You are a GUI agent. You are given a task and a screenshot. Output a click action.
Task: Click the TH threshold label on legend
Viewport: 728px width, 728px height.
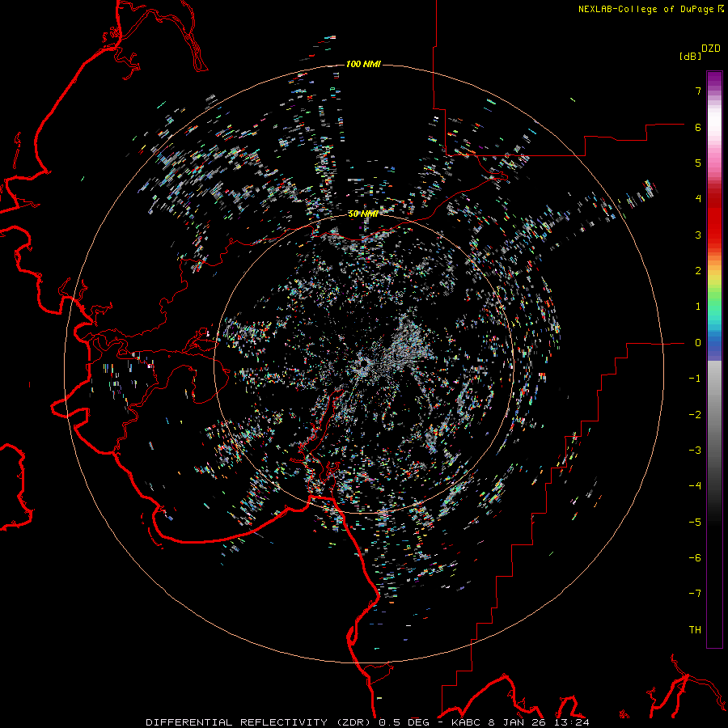[695, 630]
